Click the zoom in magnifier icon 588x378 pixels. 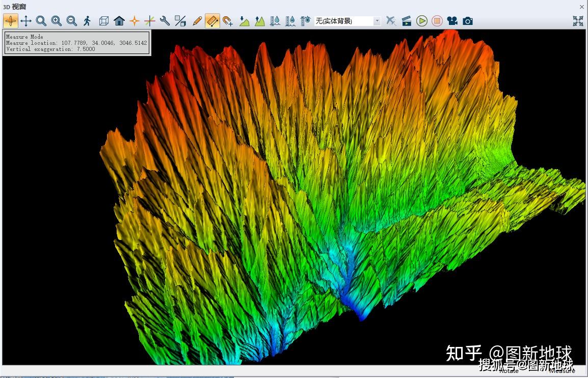click(x=57, y=20)
